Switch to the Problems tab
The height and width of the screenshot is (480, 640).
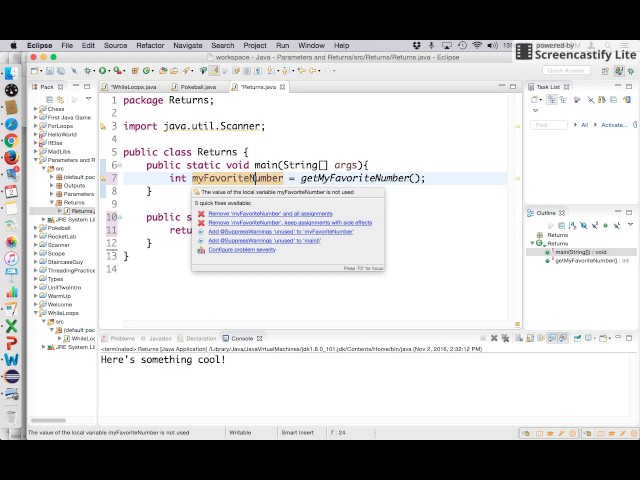tap(119, 338)
